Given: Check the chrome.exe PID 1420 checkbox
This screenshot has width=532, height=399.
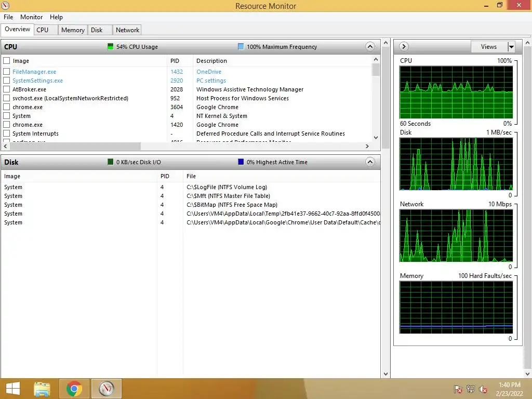Looking at the screenshot, I should [x=6, y=125].
